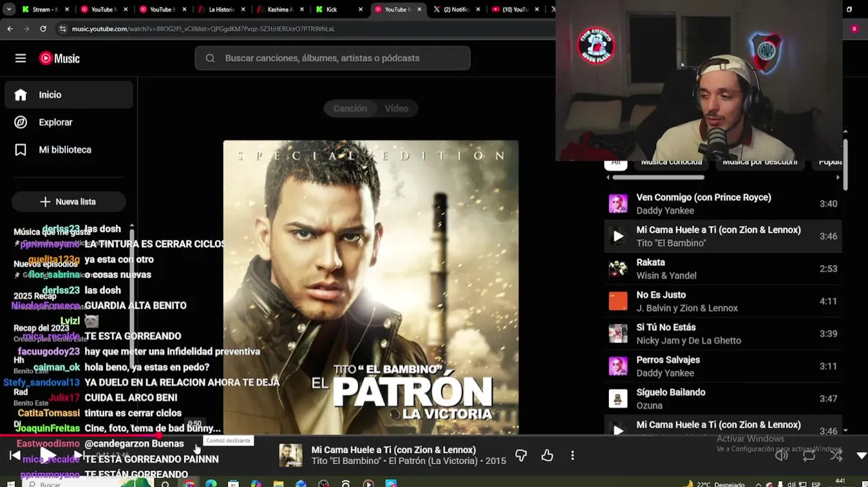Mute the volume speaker icon

click(x=781, y=456)
